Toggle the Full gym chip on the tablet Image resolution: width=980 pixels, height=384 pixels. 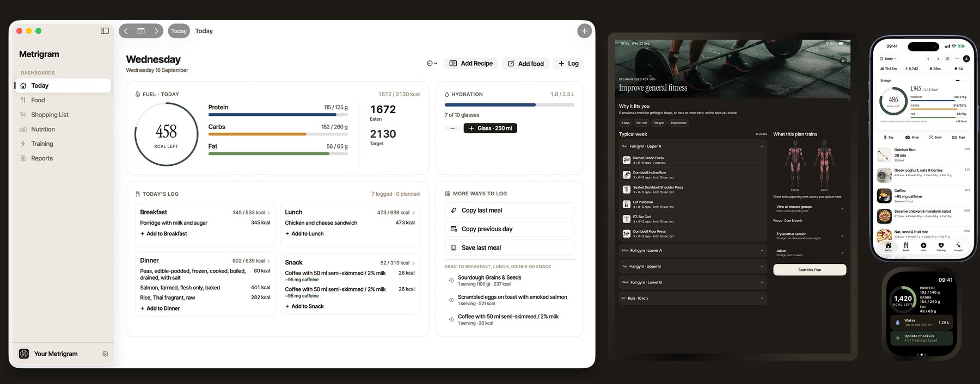coord(659,123)
